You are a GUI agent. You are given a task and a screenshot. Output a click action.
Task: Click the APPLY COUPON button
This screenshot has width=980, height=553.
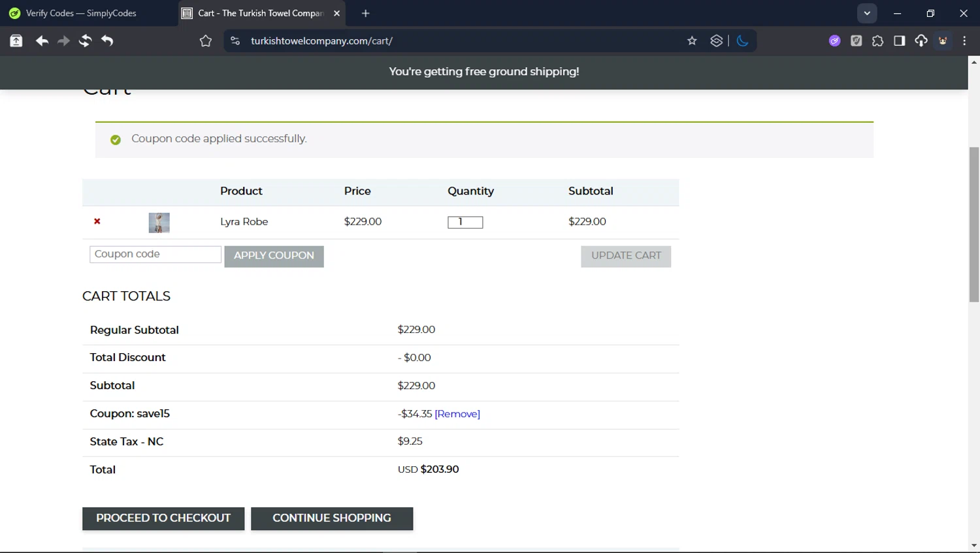coord(274,256)
